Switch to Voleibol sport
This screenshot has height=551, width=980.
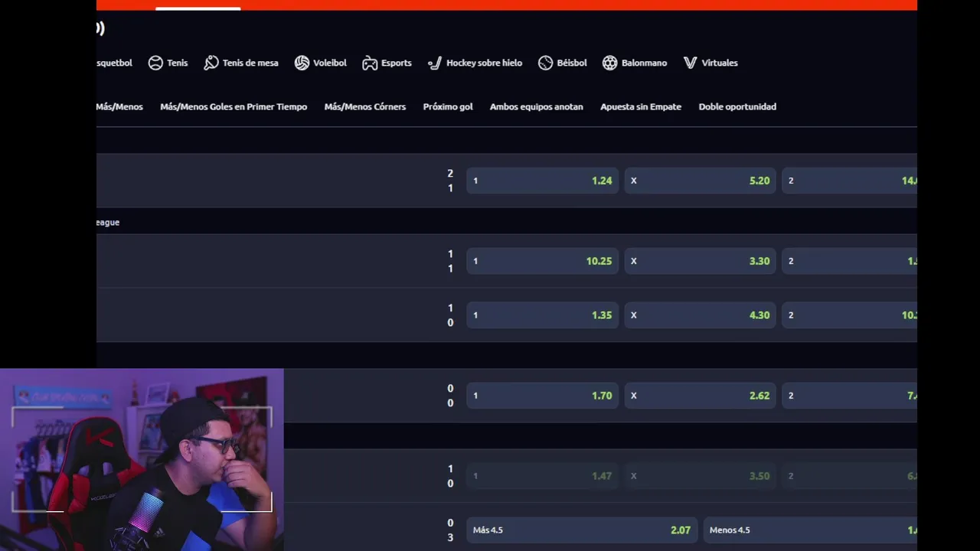tap(330, 63)
